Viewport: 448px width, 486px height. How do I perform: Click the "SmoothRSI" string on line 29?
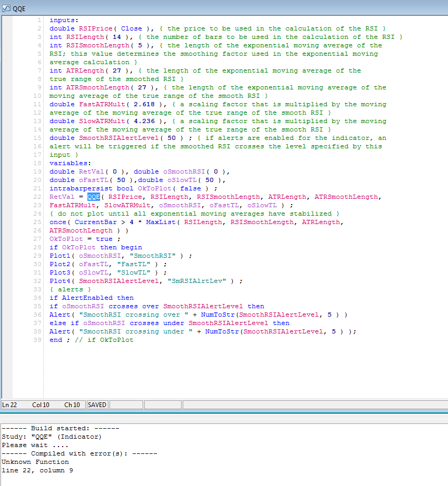153,256
